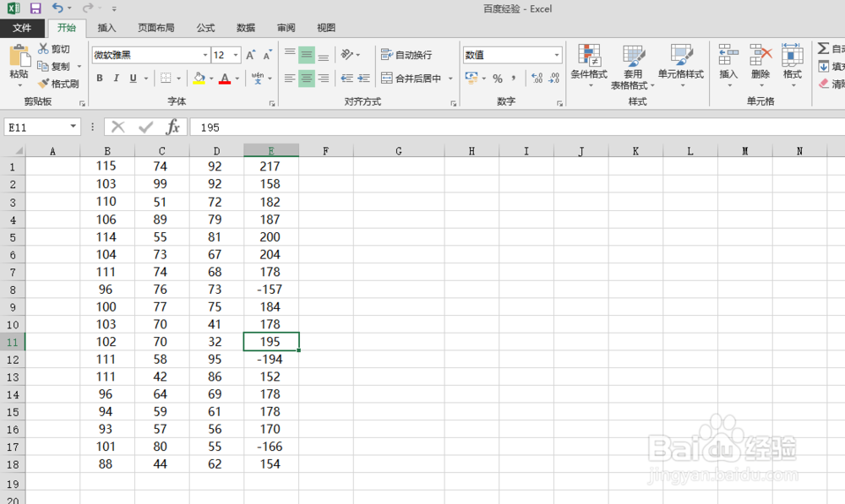The image size is (845, 504).
Task: Align text right
Action: pos(324,78)
